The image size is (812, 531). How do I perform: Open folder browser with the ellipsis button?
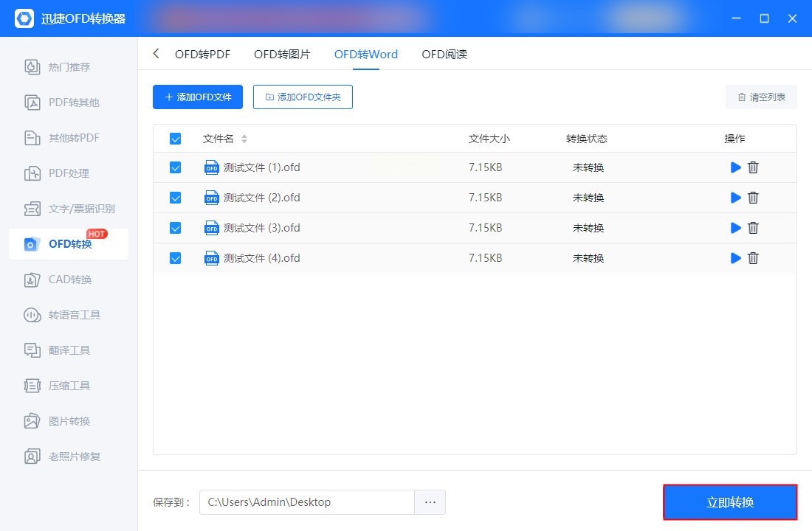point(430,502)
